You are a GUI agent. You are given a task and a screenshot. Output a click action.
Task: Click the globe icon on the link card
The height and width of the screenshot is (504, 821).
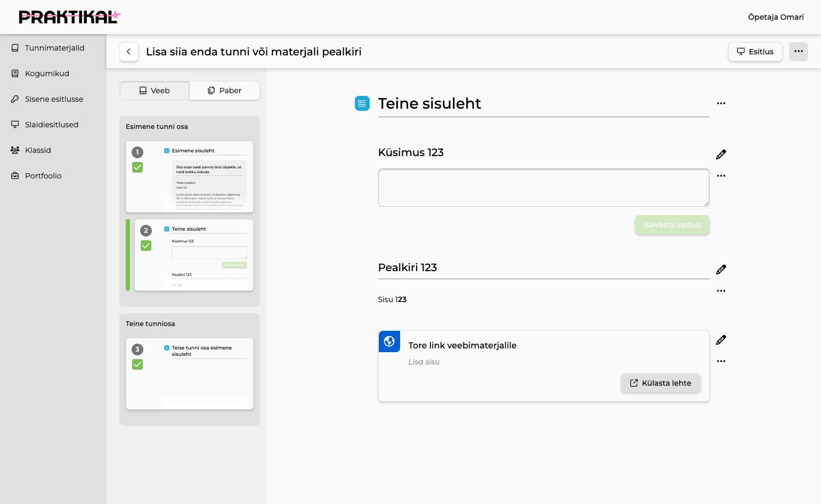pos(389,342)
